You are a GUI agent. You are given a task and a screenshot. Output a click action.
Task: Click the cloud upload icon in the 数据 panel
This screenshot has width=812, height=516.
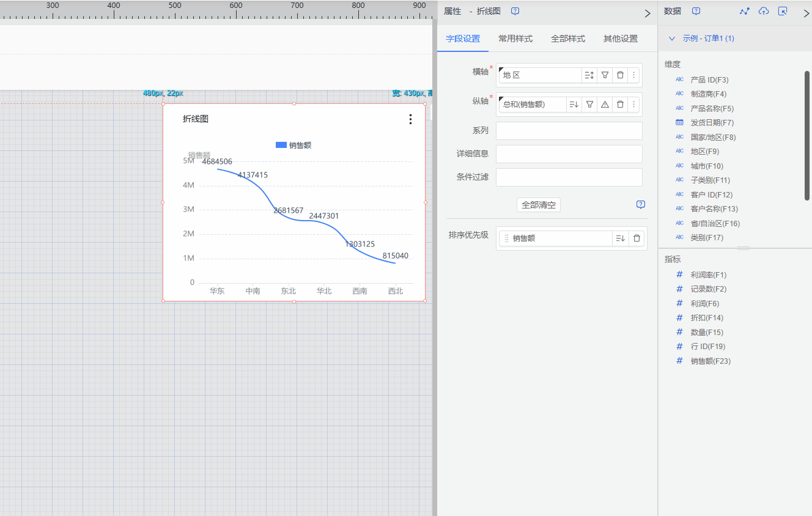763,11
